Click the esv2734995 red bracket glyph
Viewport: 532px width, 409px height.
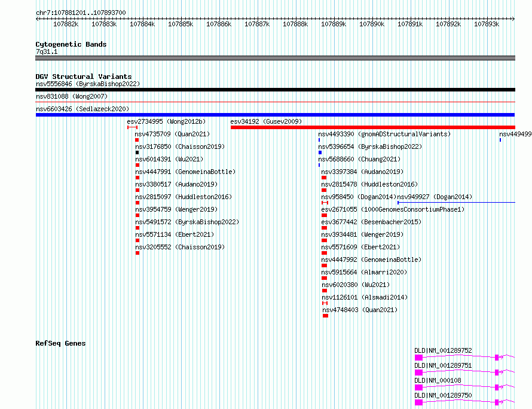132,127
